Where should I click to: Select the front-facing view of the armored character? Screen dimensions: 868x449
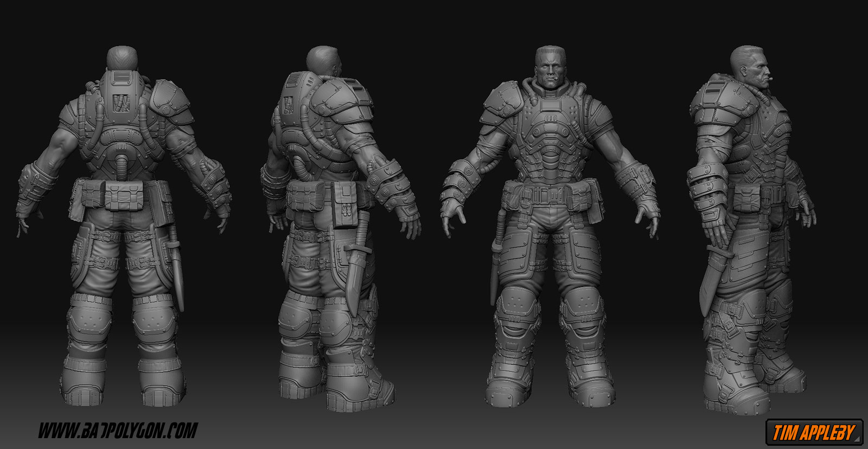(x=551, y=226)
